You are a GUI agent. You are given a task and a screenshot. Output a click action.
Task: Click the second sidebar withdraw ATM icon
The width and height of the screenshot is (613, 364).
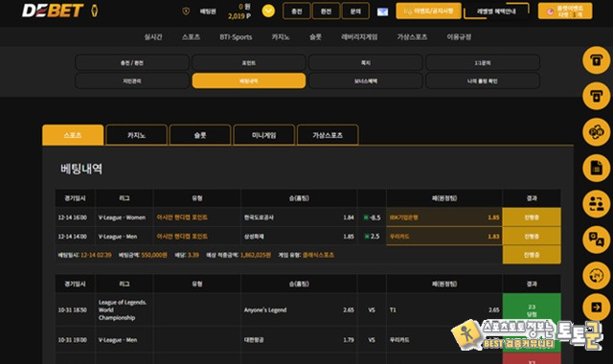[596, 96]
